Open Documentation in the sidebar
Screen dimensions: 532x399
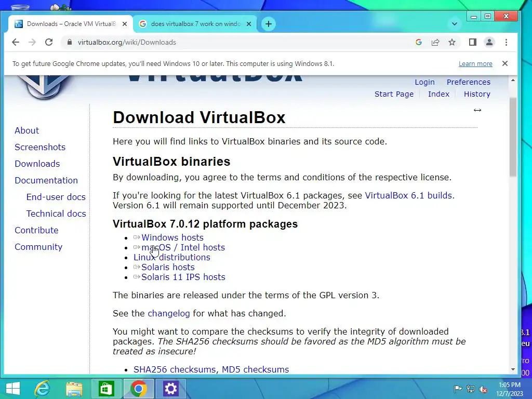click(46, 180)
